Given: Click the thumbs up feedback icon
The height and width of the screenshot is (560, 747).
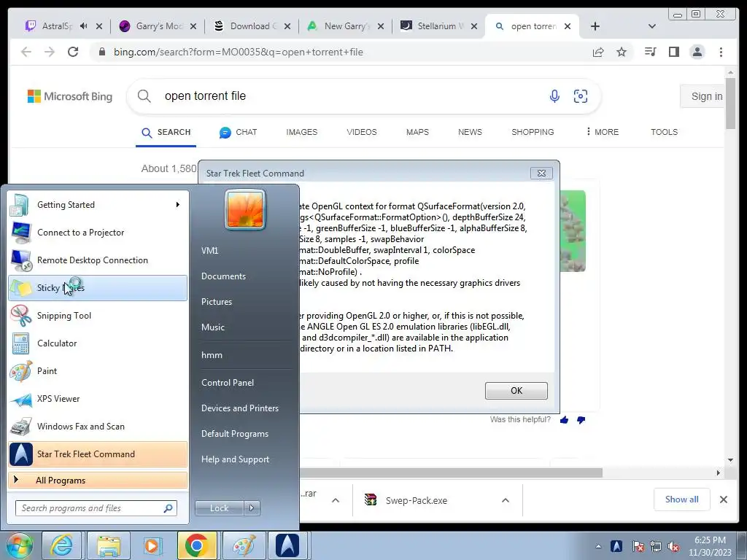Looking at the screenshot, I should (x=564, y=420).
